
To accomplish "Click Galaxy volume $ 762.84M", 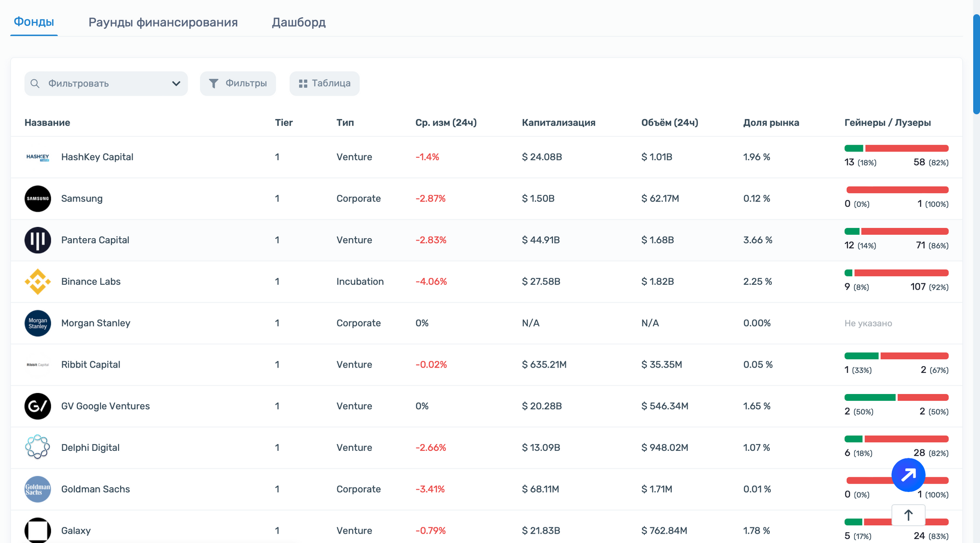I will [x=664, y=531].
